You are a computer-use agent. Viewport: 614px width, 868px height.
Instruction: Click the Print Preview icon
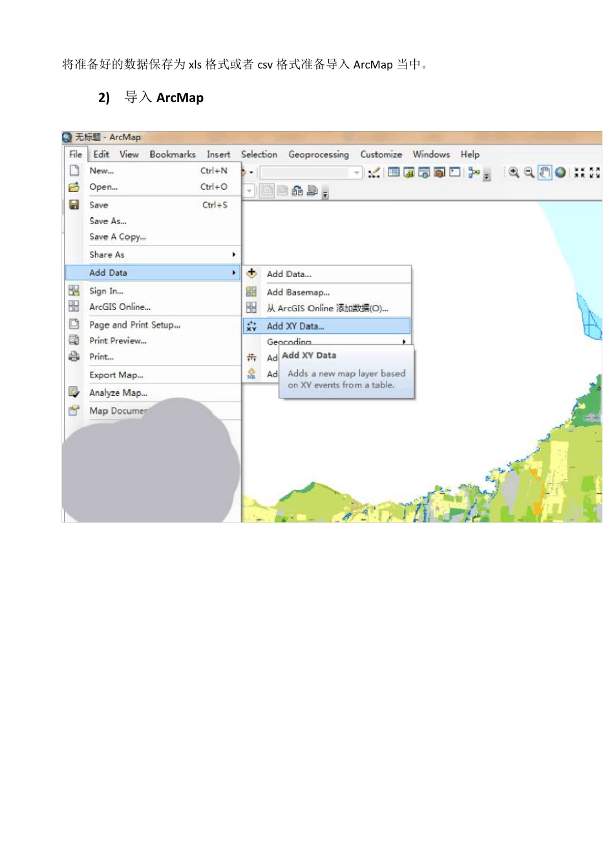74,340
